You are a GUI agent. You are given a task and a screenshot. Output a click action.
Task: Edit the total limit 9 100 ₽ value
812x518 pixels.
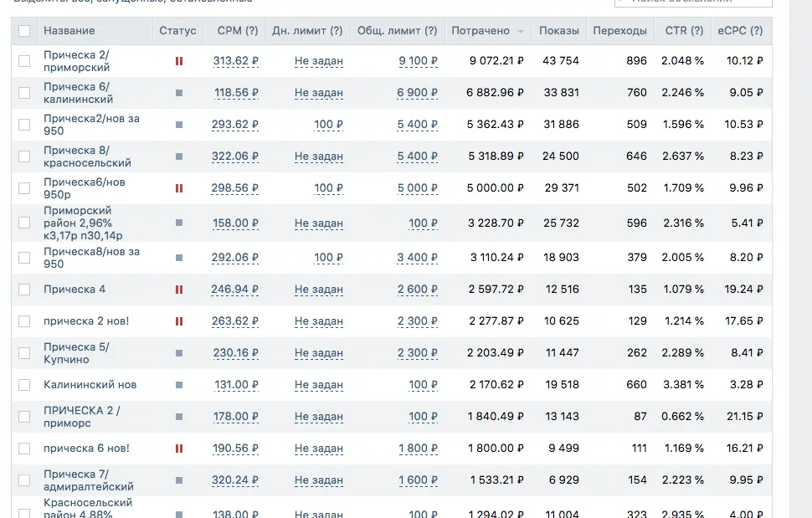(418, 61)
